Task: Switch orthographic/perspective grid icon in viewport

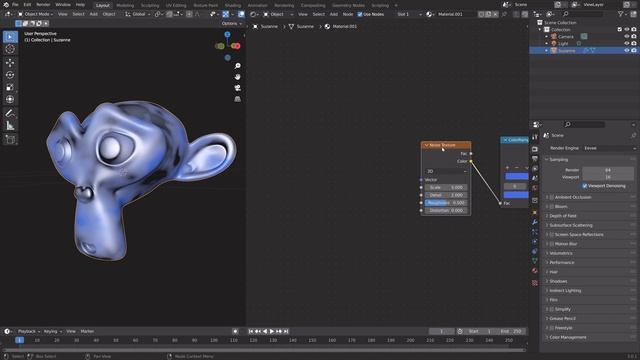Action: [x=238, y=99]
